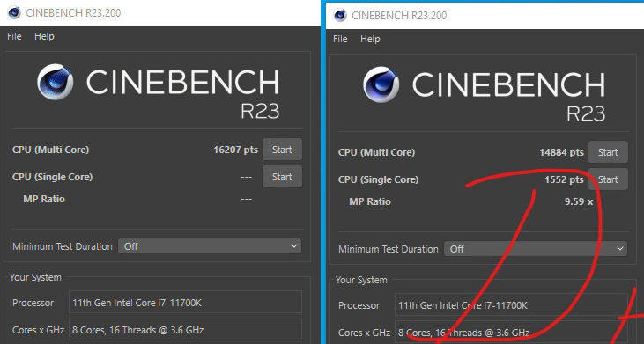Start Multi Core test in right window

click(608, 152)
